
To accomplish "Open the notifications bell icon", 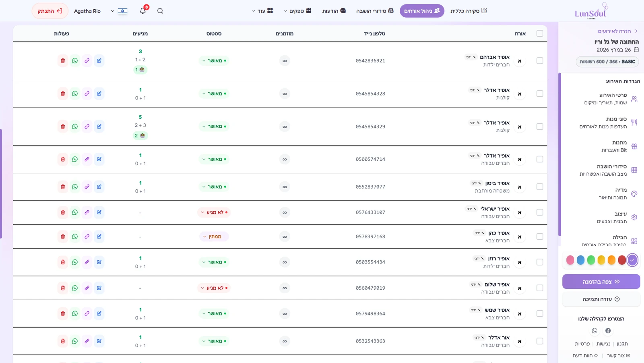I will coord(143,11).
